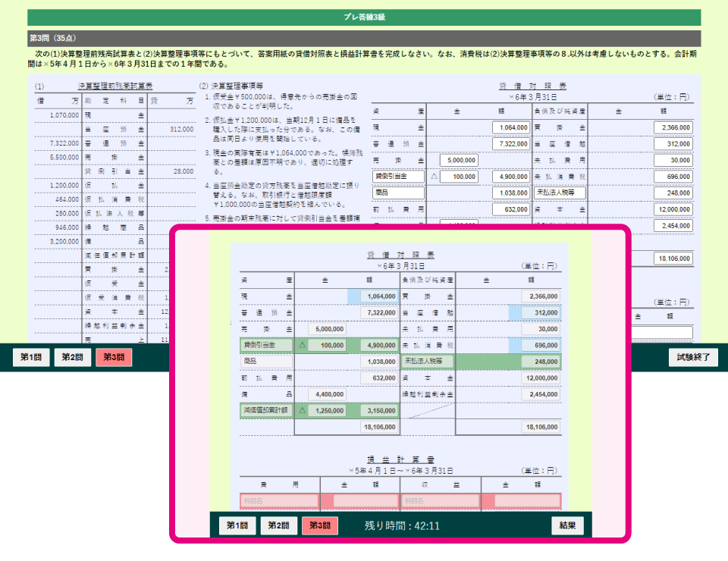Select blue-highlighted 696,000 field in result panel

[535, 345]
